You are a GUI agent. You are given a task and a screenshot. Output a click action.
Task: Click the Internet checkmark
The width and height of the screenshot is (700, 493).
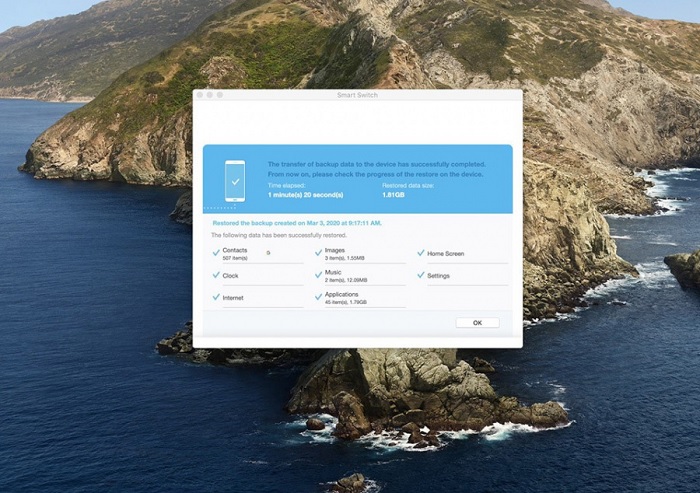pyautogui.click(x=216, y=297)
